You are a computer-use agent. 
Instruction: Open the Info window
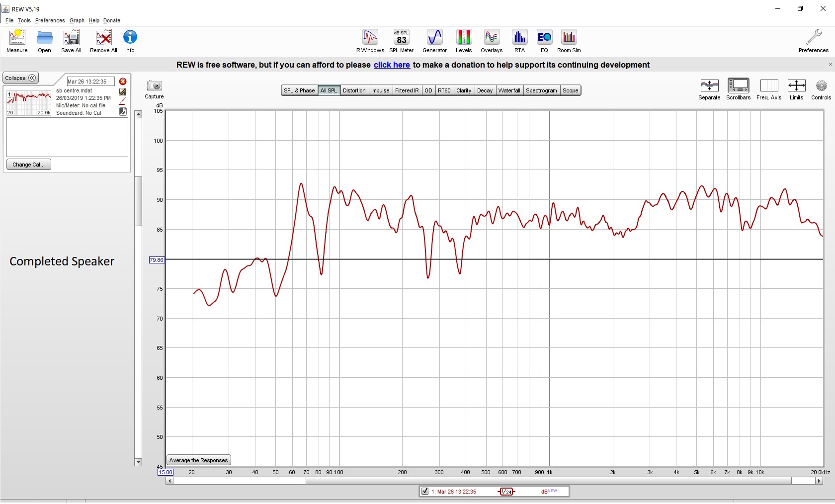point(130,41)
